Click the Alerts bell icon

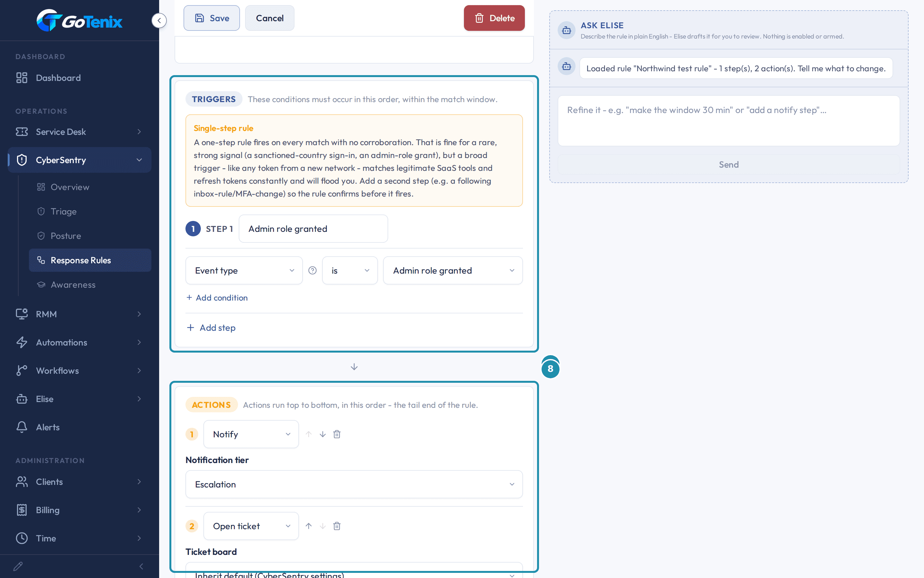tap(22, 427)
